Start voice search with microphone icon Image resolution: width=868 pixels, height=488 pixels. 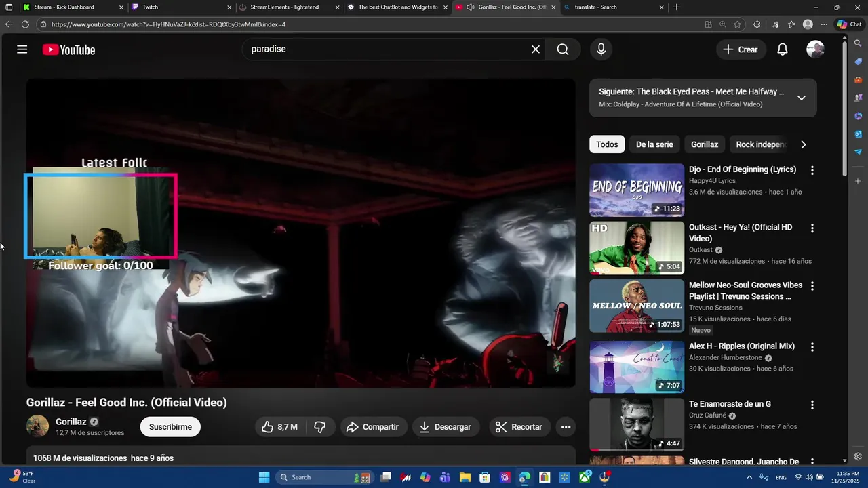coord(601,49)
